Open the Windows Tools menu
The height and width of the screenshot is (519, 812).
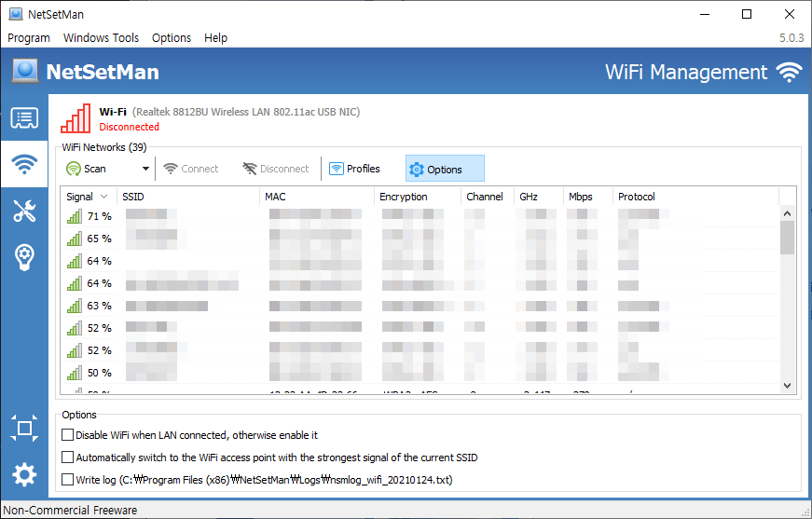(x=101, y=38)
